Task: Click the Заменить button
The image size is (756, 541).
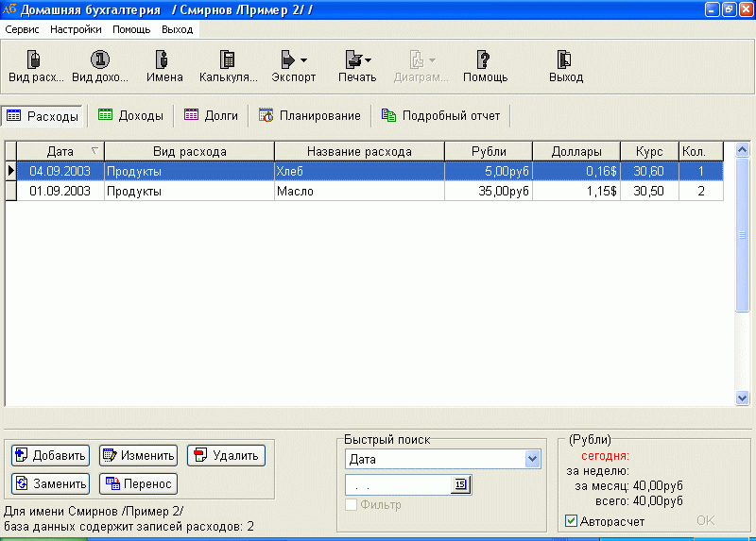Action: pos(50,483)
